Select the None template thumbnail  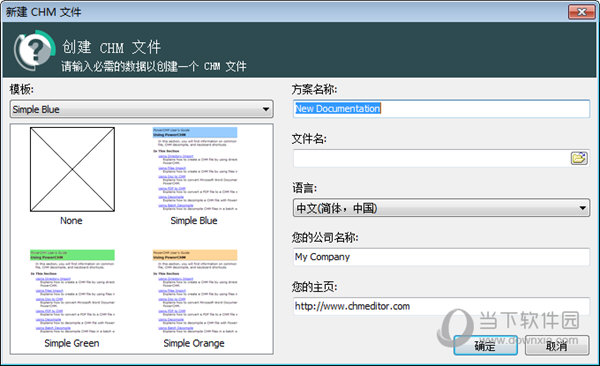click(72, 170)
